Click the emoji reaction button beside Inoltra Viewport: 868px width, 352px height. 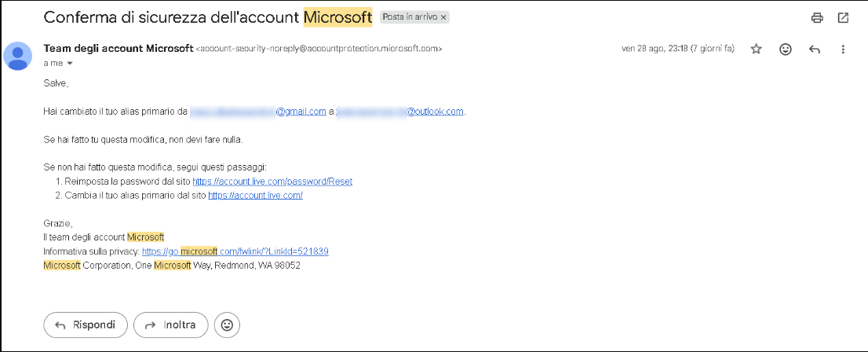pos(227,324)
